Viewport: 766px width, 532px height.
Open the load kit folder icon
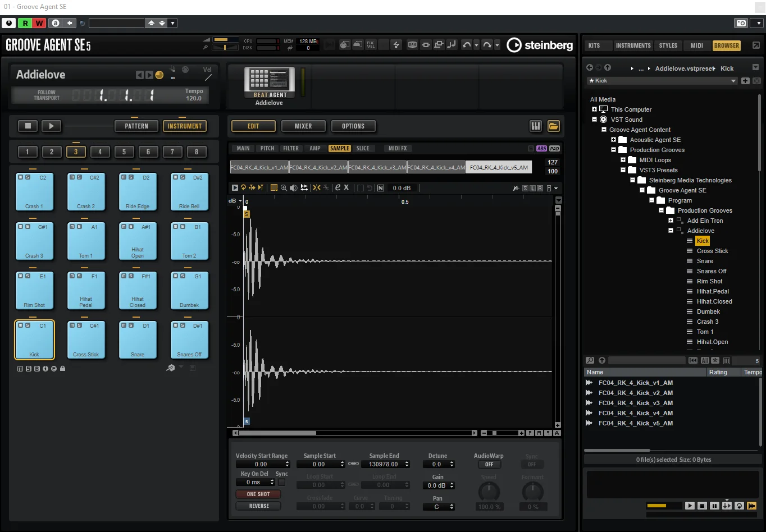pos(554,126)
